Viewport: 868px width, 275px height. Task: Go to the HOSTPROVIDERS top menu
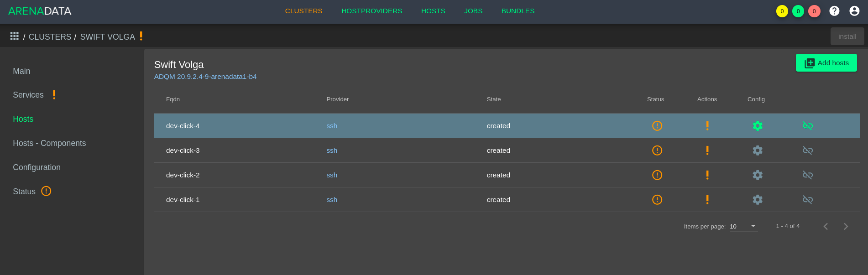click(372, 11)
